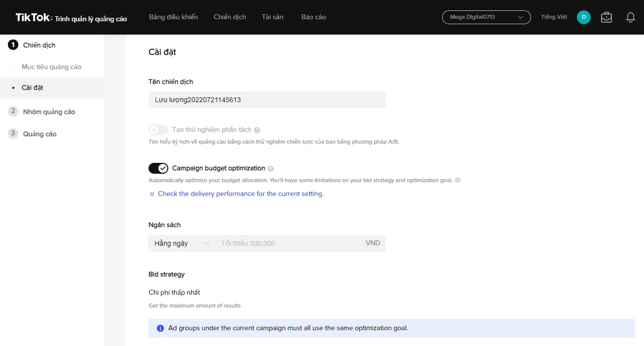Click the Ngân sách label
The width and height of the screenshot is (644, 346).
click(165, 225)
